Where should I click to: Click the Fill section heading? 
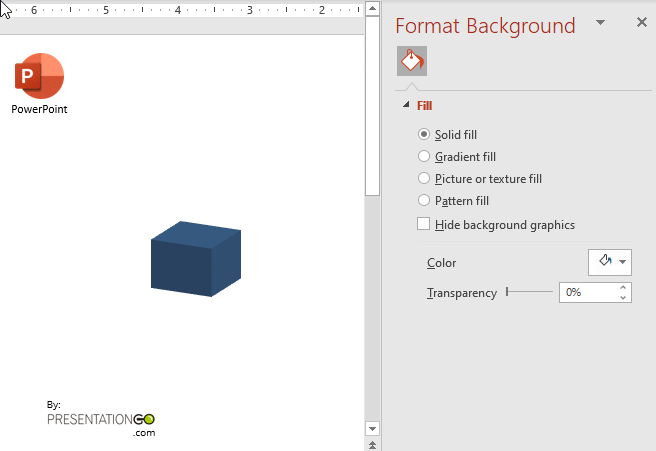click(x=424, y=105)
